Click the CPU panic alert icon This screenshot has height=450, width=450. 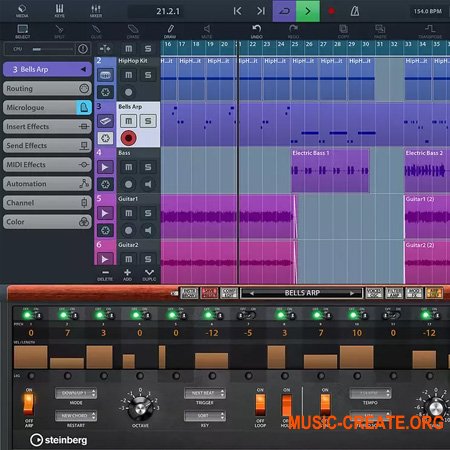point(83,49)
